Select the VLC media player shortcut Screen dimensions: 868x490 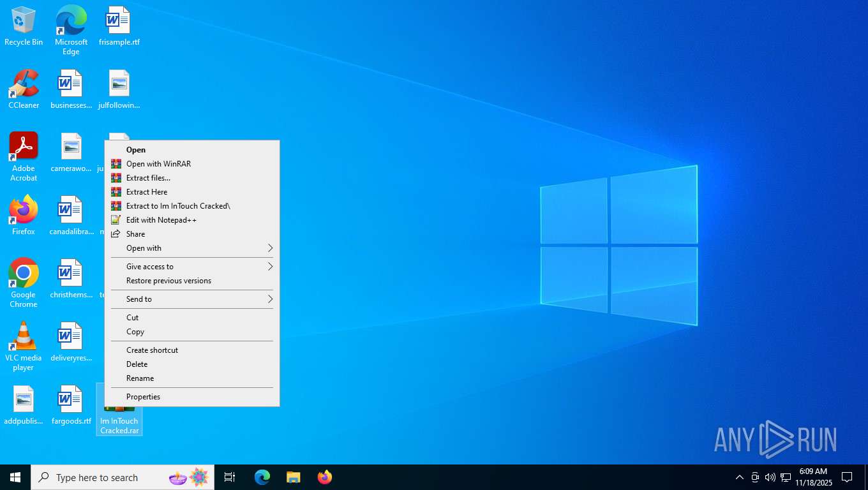24,346
